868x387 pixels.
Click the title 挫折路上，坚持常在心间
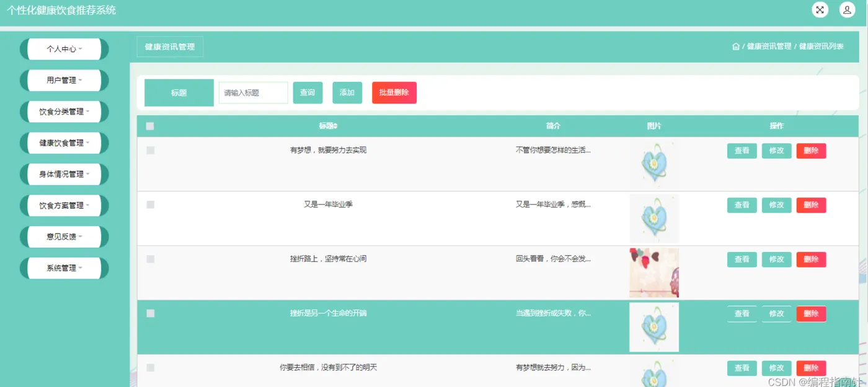(x=328, y=259)
